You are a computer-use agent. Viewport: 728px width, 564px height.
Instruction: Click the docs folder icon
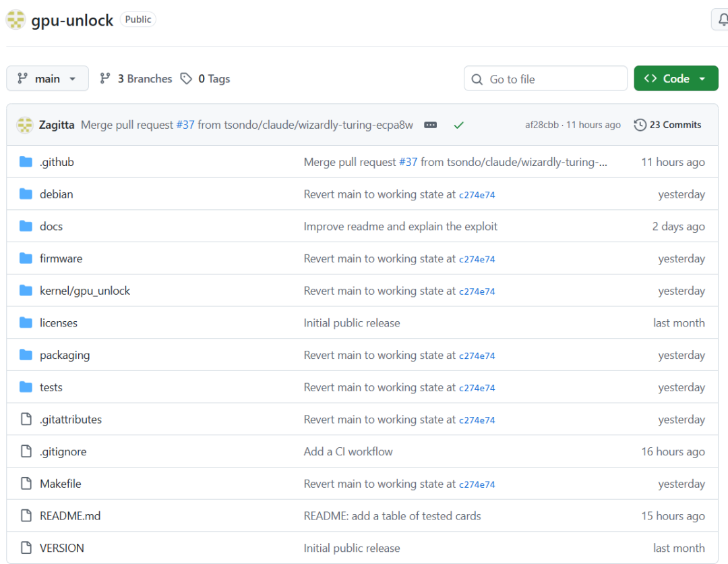26,226
